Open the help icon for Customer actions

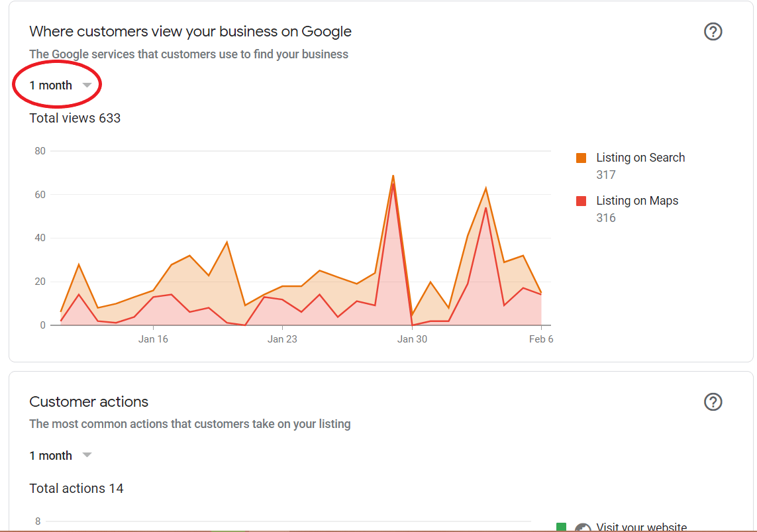[x=713, y=401]
